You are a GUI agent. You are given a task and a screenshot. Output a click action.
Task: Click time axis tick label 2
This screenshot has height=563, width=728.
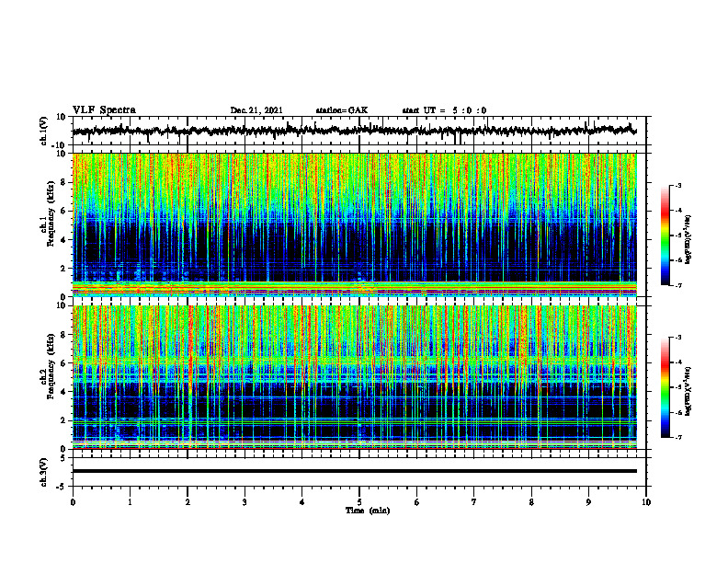tap(188, 502)
